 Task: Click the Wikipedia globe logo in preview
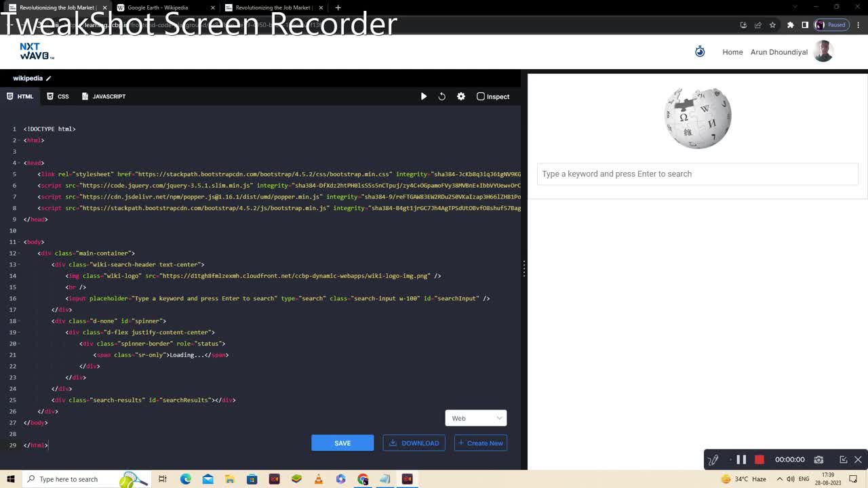point(698,118)
